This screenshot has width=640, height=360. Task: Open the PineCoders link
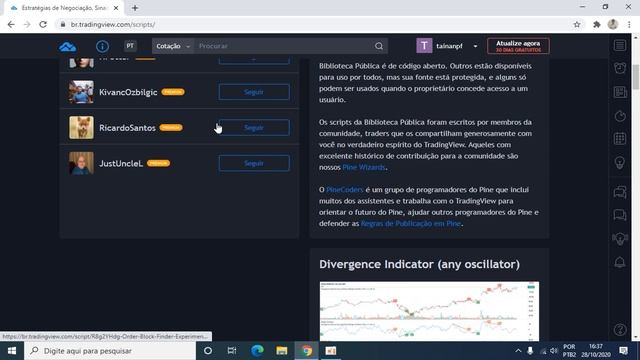344,189
